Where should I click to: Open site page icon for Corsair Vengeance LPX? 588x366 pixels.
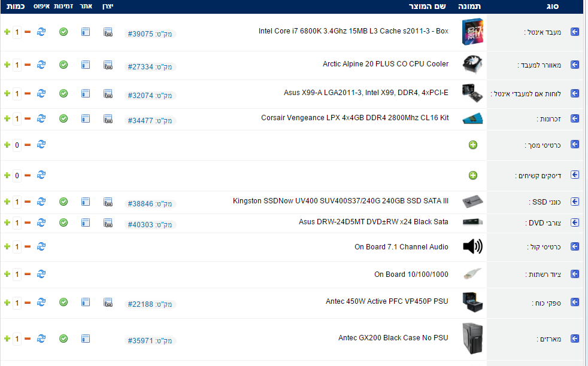tap(86, 119)
